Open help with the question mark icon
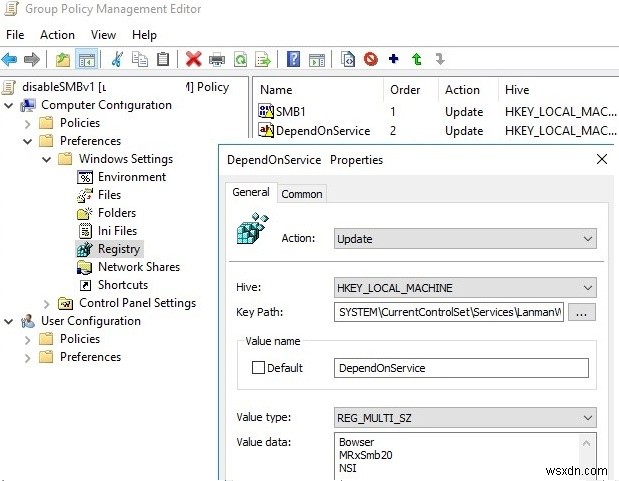This screenshot has width=619, height=481. [x=293, y=59]
